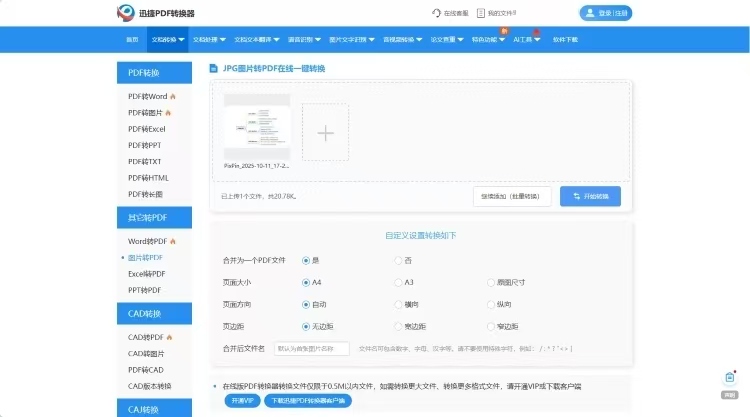Viewport: 750px width, 417px height.
Task: Open 在线客服 headset support icon
Action: 436,13
